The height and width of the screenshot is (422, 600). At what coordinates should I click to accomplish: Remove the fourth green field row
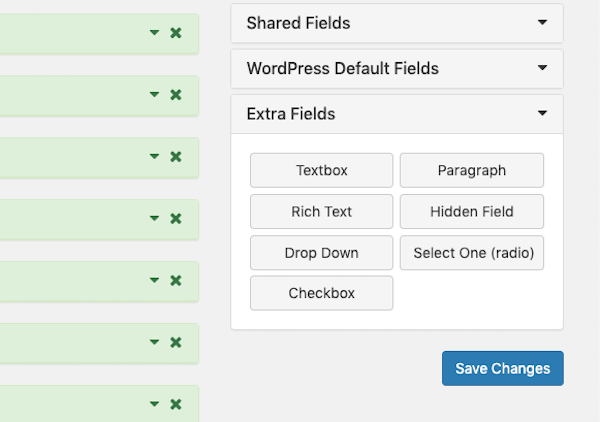click(176, 219)
